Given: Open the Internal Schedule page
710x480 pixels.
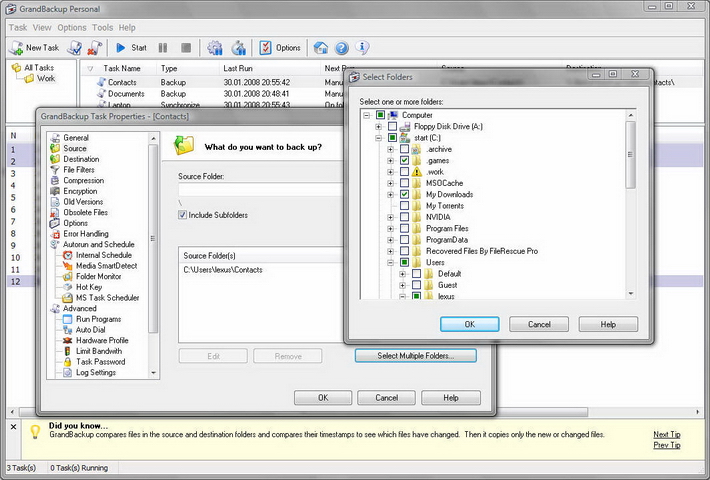Looking at the screenshot, I should [x=104, y=255].
